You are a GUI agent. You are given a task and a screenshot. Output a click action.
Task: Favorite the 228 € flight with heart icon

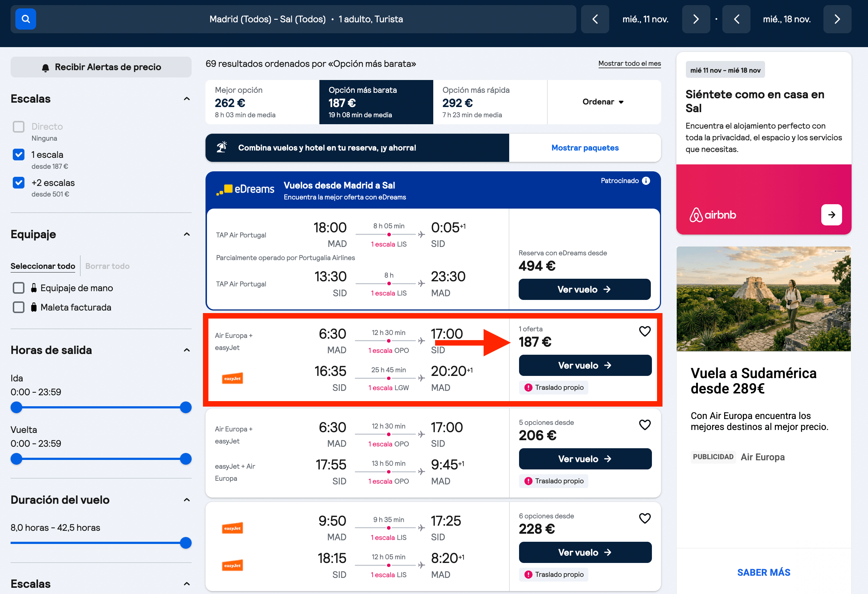coord(645,518)
